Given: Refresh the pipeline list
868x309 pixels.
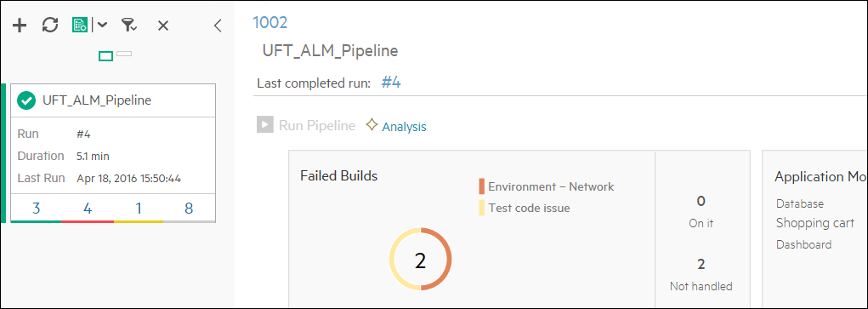Looking at the screenshot, I should click(x=50, y=25).
